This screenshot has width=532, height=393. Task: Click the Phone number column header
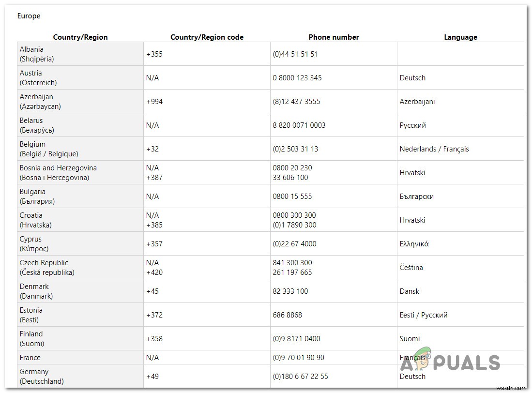pyautogui.click(x=334, y=37)
